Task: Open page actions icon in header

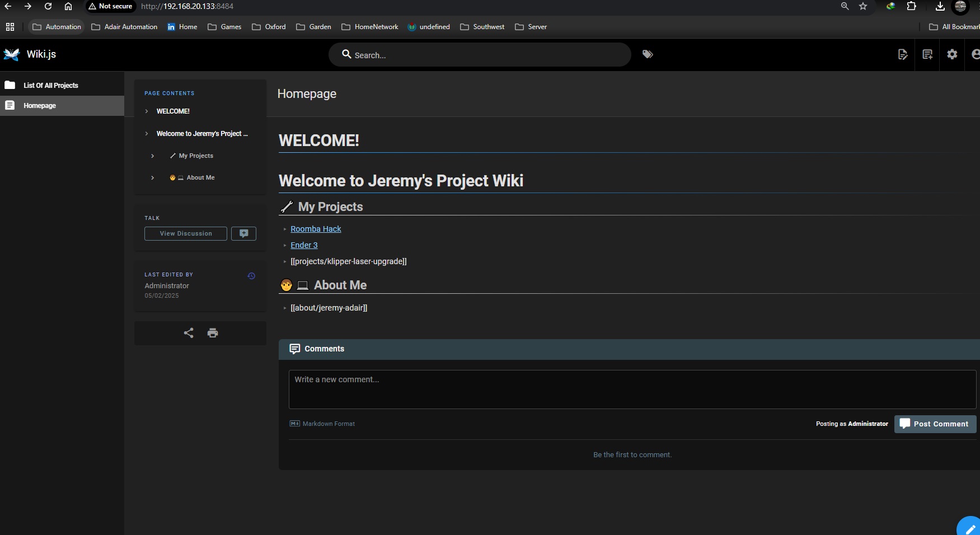Action: click(902, 54)
